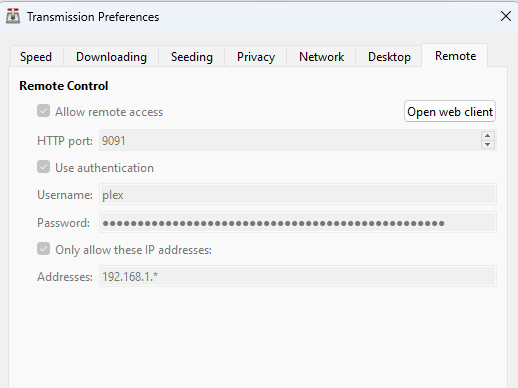Click the Username field containing plex
Screen dimensions: 518x388
[x=298, y=194]
